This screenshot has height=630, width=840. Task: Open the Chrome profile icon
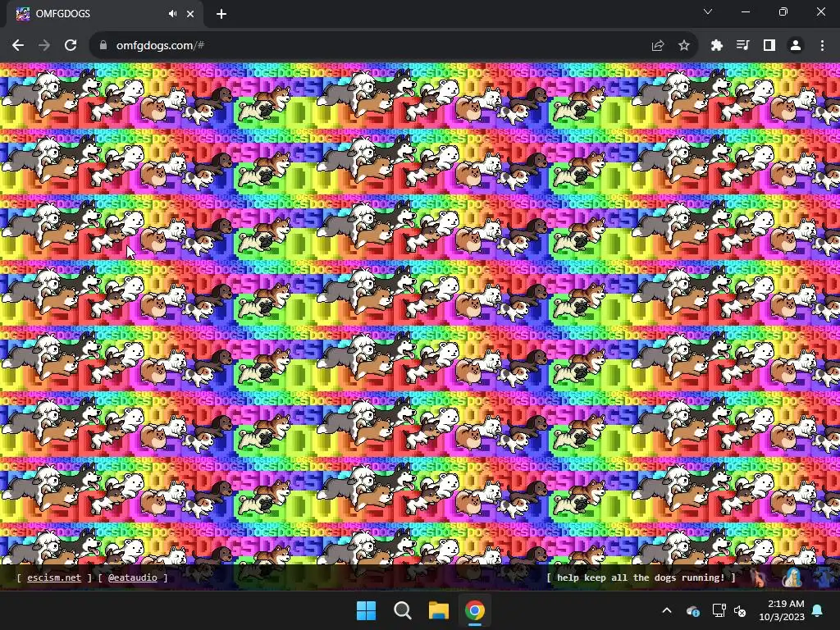[x=796, y=46]
